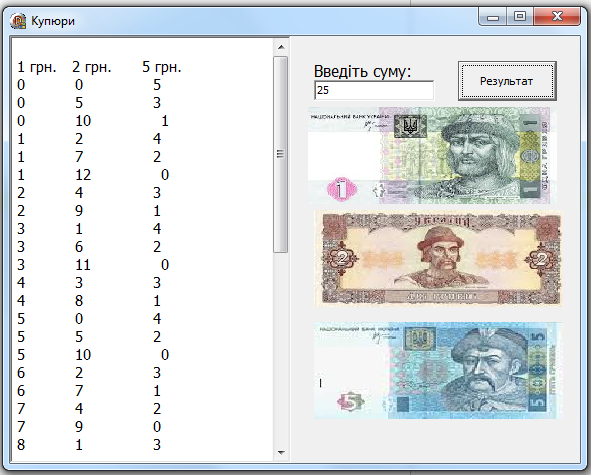Click the scrollbar down arrow in results list
The width and height of the screenshot is (591, 475).
281,452
